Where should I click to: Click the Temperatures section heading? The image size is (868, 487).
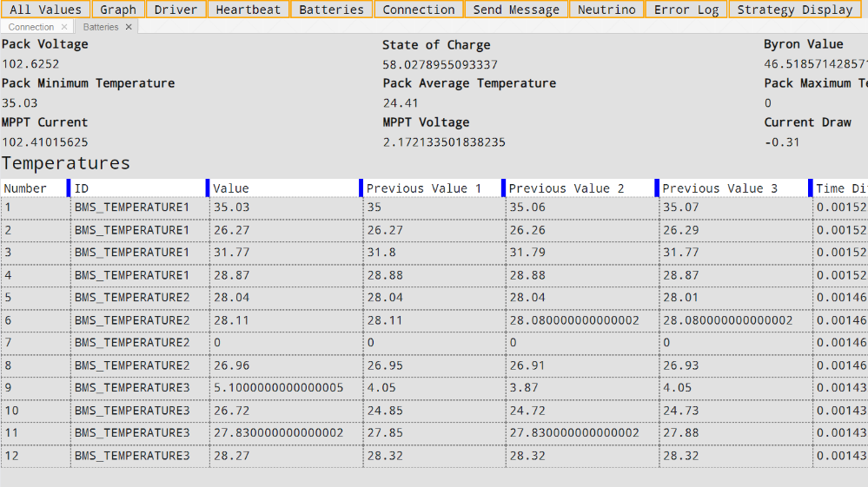coord(65,163)
